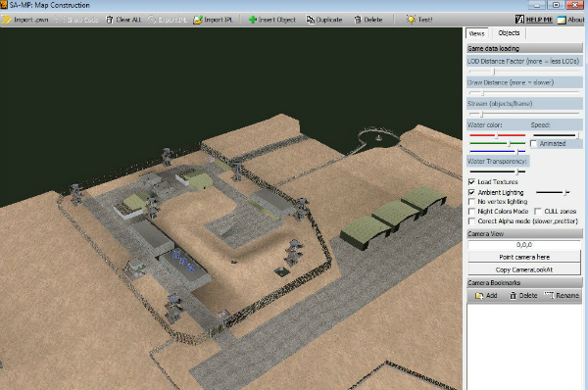Screen dimensions: 588x390
Task: Enable the Animated water checkbox
Action: [x=534, y=144]
